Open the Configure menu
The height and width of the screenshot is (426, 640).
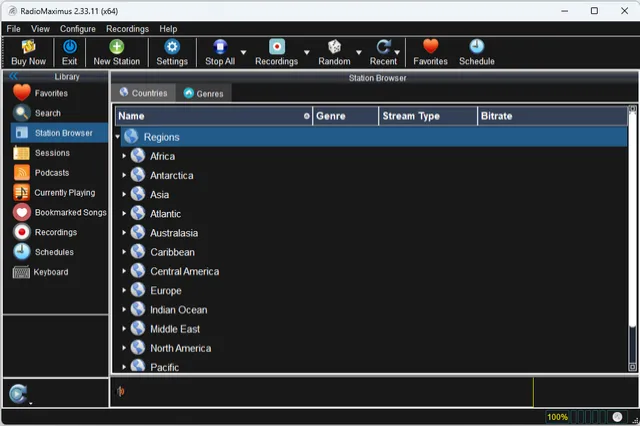(78, 29)
